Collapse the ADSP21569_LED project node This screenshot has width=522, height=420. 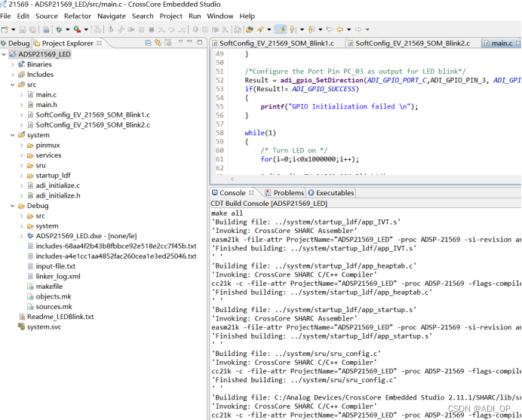[x=4, y=54]
